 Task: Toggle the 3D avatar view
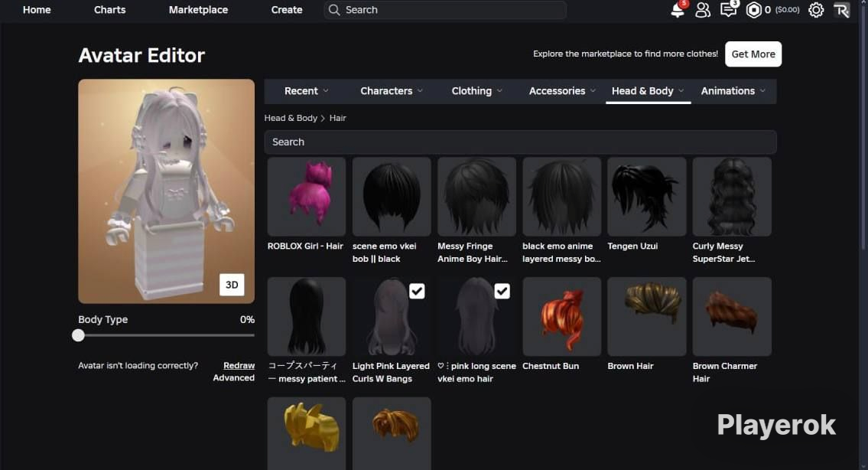[232, 285]
